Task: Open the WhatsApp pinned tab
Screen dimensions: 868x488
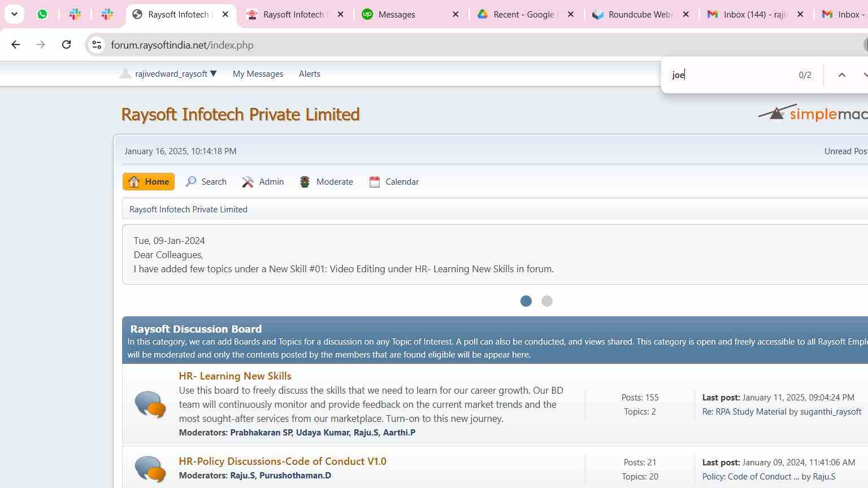Action: [x=42, y=14]
